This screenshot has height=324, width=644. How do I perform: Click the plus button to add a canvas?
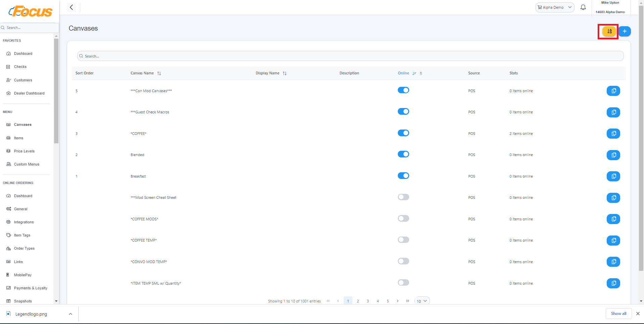pyautogui.click(x=625, y=31)
